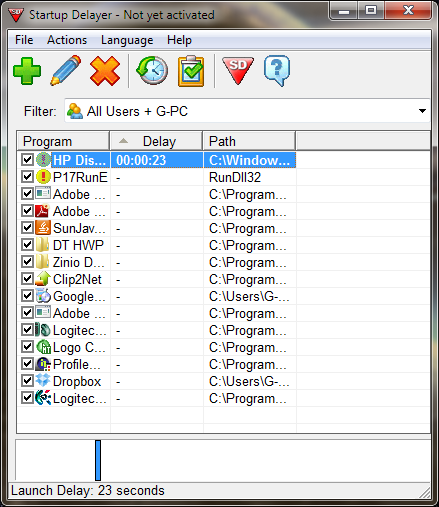Image resolution: width=439 pixels, height=507 pixels.
Task: Click the Startup Delayer title bar logo
Action: pyautogui.click(x=16, y=15)
